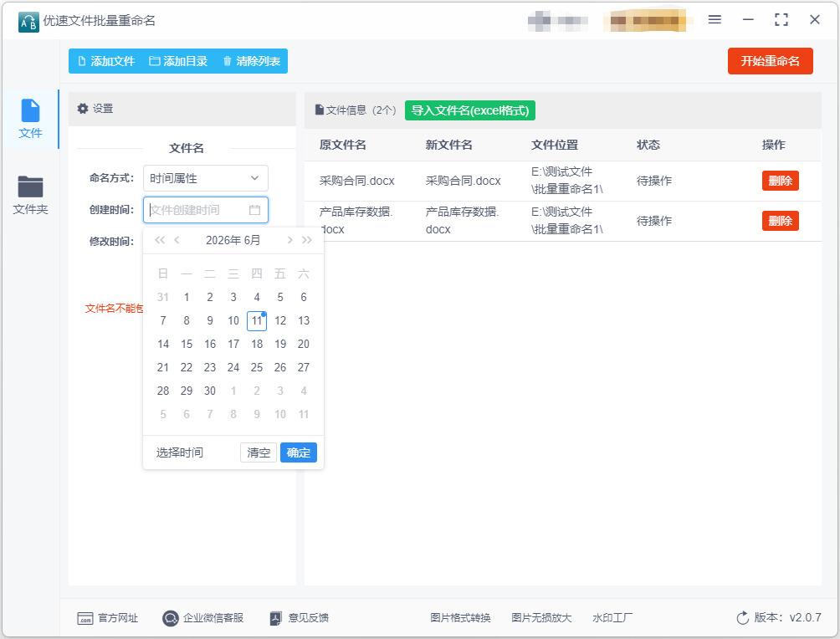Start renaming with 开始重命名
The width and height of the screenshot is (840, 639).
[x=770, y=61]
